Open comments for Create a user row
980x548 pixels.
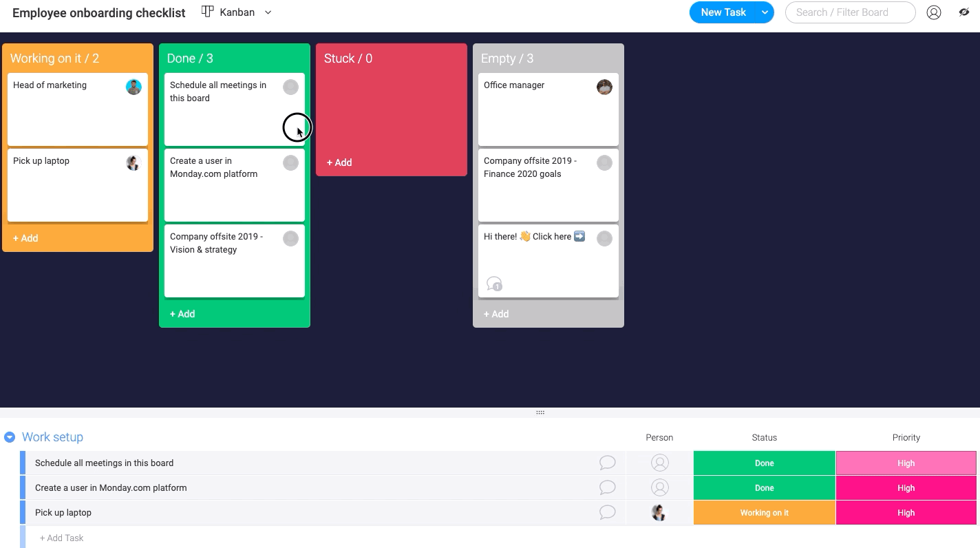click(607, 487)
